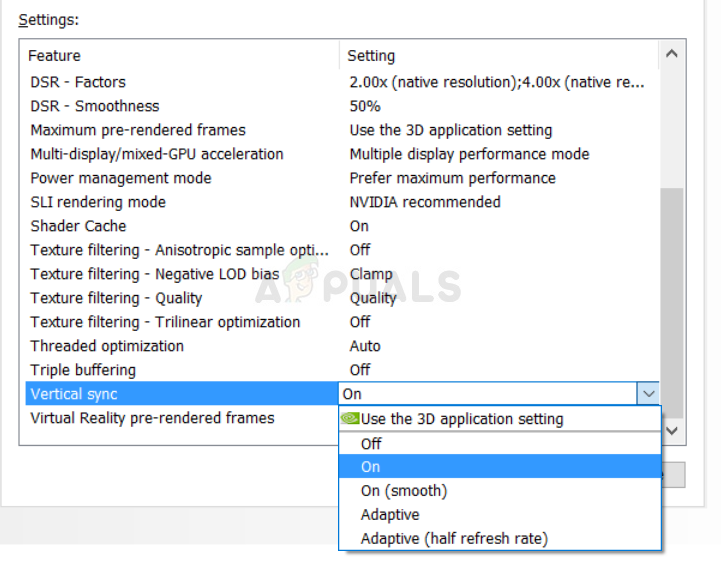Select 'Off' in Vertical sync options
721x563 pixels.
pos(371,443)
